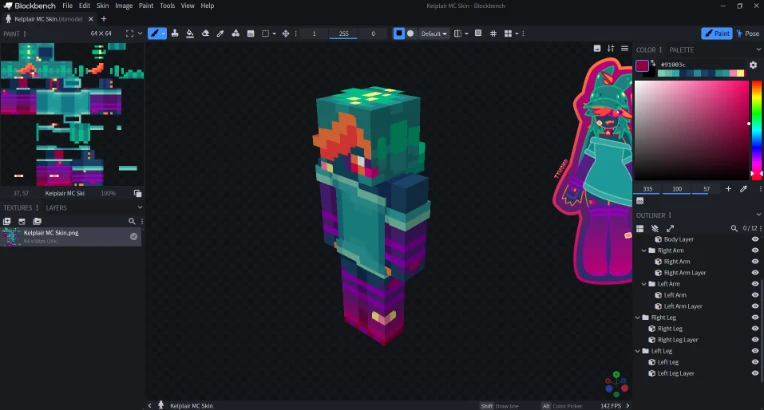Click the hex color code field
Screen dimensions: 764x410
(702, 64)
